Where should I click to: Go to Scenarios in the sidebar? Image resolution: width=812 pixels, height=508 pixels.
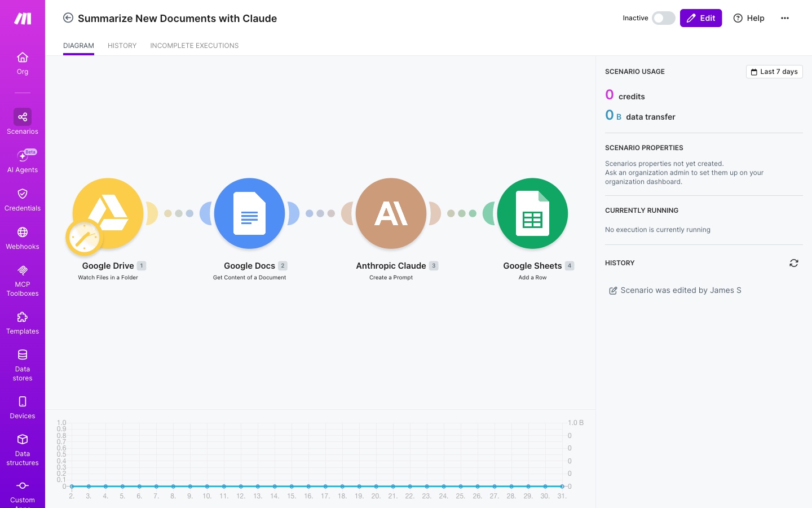(x=23, y=122)
